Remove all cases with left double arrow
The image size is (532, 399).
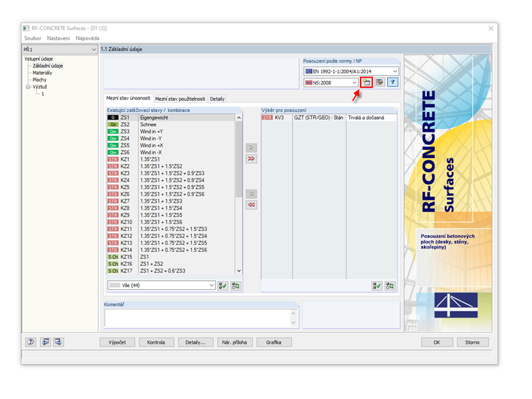(x=251, y=204)
